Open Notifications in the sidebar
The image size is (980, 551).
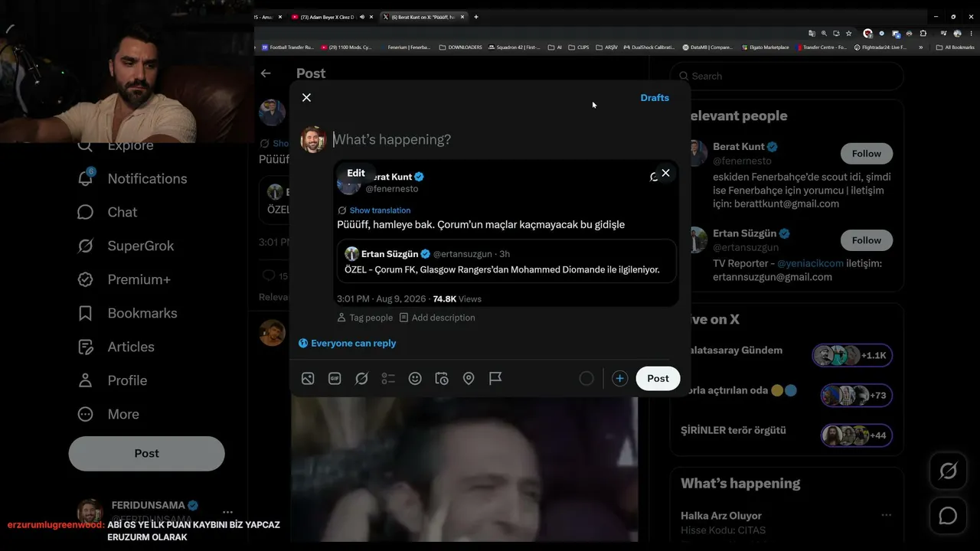[x=132, y=178]
